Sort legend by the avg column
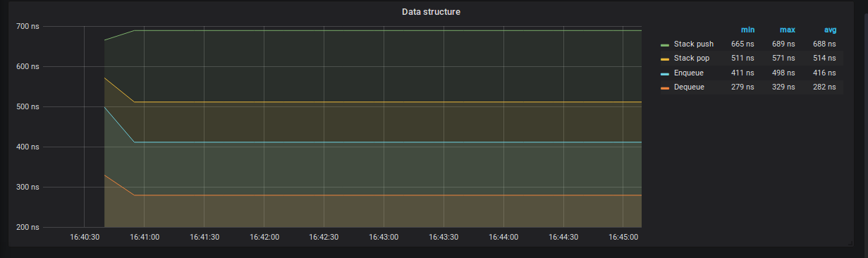Viewport: 868px width, 258px height. coord(830,30)
